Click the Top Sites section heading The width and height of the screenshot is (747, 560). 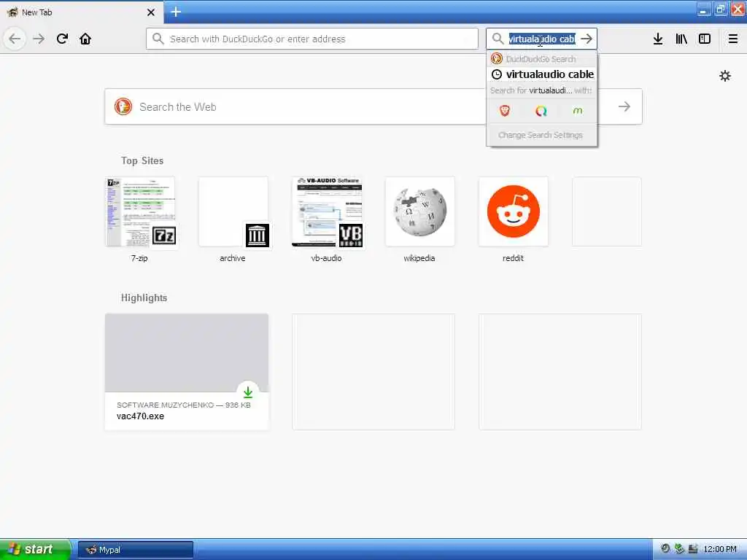tap(142, 161)
